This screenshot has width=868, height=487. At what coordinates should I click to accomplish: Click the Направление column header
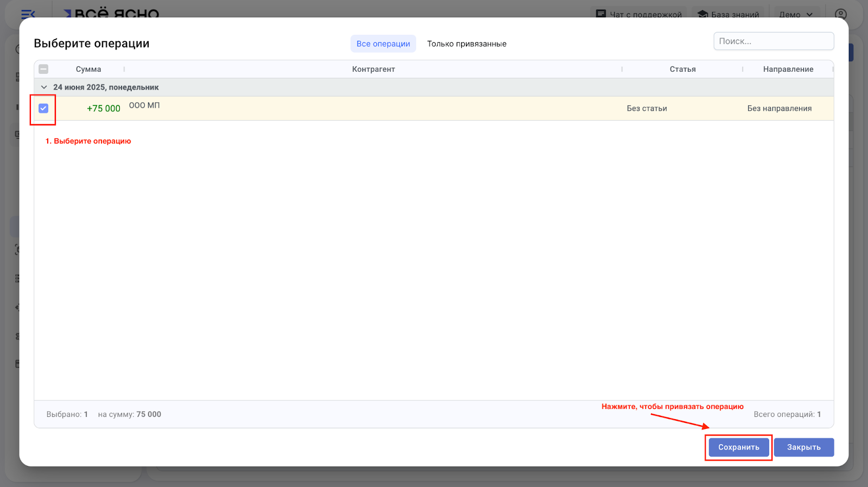point(788,69)
